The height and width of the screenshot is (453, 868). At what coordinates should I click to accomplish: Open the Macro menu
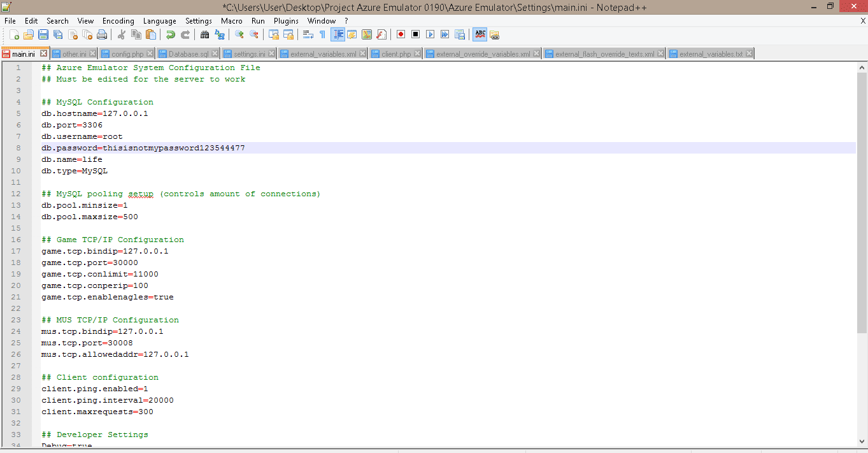point(232,21)
